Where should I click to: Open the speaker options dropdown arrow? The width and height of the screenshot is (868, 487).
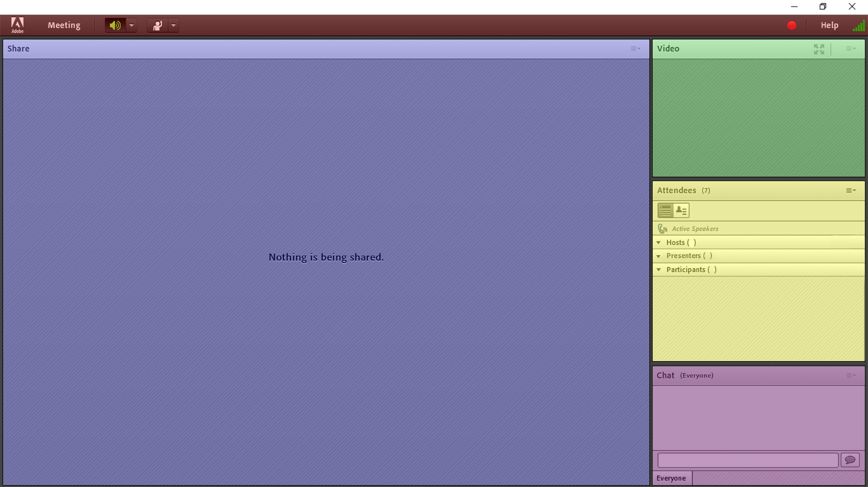click(x=132, y=25)
